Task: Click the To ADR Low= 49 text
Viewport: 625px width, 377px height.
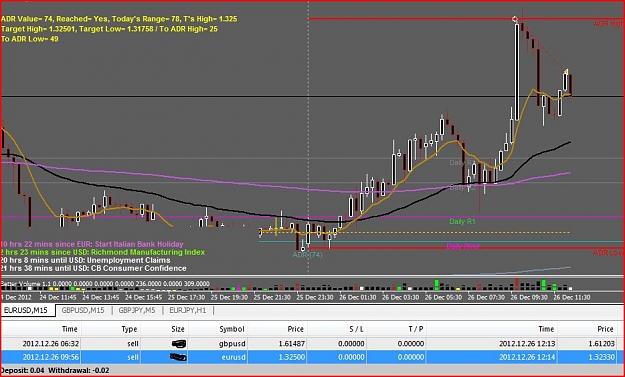Action: (30, 39)
